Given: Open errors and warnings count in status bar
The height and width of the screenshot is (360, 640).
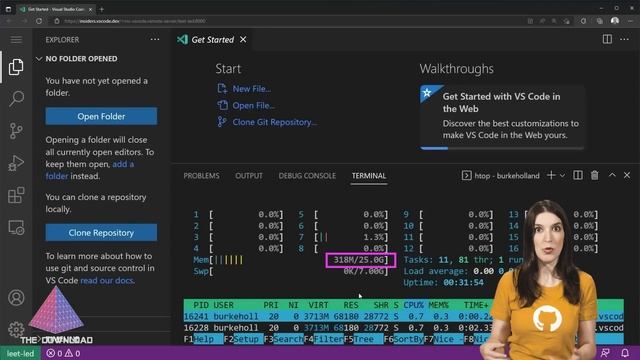Looking at the screenshot, I should click(63, 353).
